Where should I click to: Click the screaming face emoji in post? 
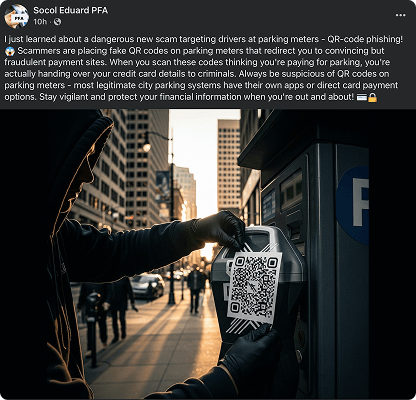(x=9, y=51)
